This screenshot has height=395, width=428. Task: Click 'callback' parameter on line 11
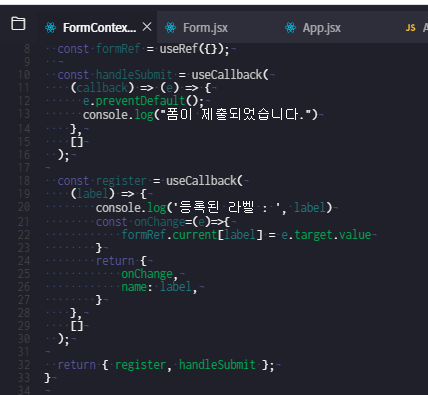pyautogui.click(x=102, y=88)
